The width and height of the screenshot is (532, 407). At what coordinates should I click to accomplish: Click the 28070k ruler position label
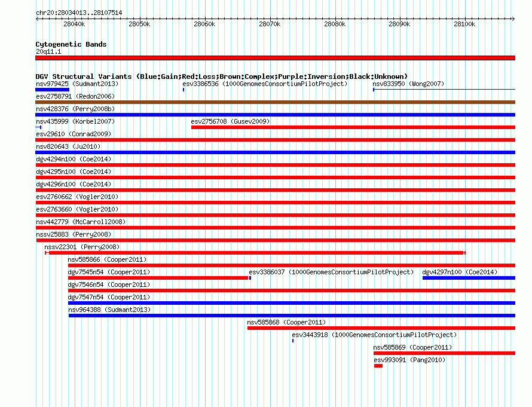[270, 24]
